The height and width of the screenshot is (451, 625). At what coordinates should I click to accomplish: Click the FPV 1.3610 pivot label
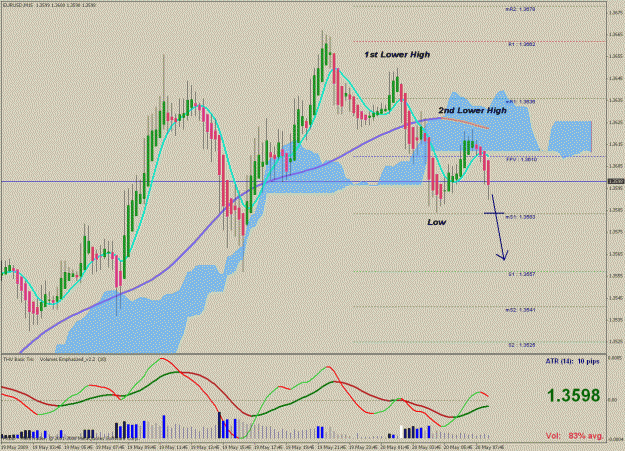(521, 159)
